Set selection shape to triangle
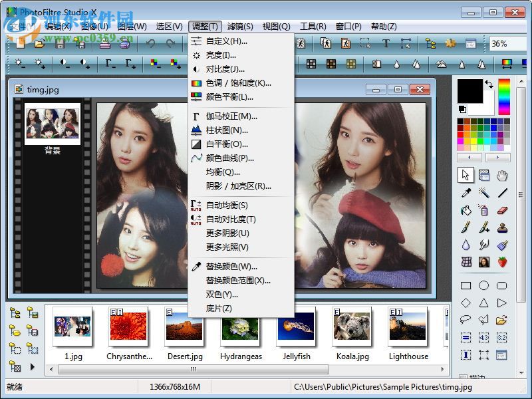Viewport: 532px width, 399px height. [484, 303]
